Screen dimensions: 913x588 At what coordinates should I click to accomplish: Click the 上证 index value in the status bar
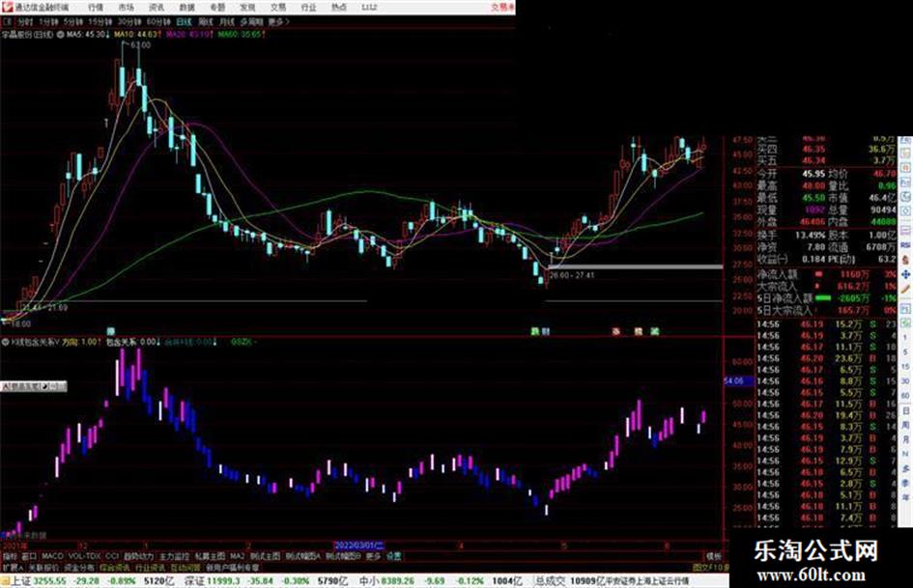49,581
